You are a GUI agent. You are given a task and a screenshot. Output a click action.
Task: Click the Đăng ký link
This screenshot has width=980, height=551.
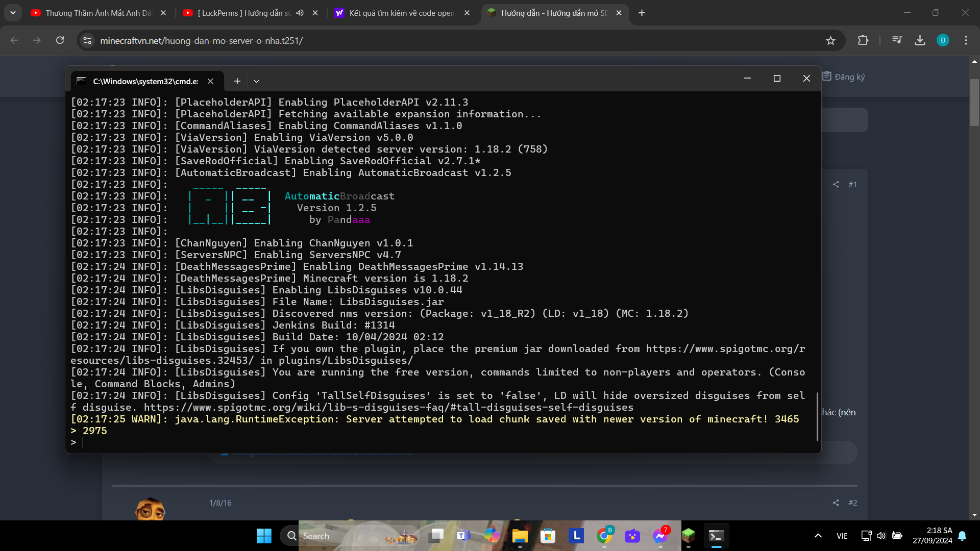pos(849,77)
